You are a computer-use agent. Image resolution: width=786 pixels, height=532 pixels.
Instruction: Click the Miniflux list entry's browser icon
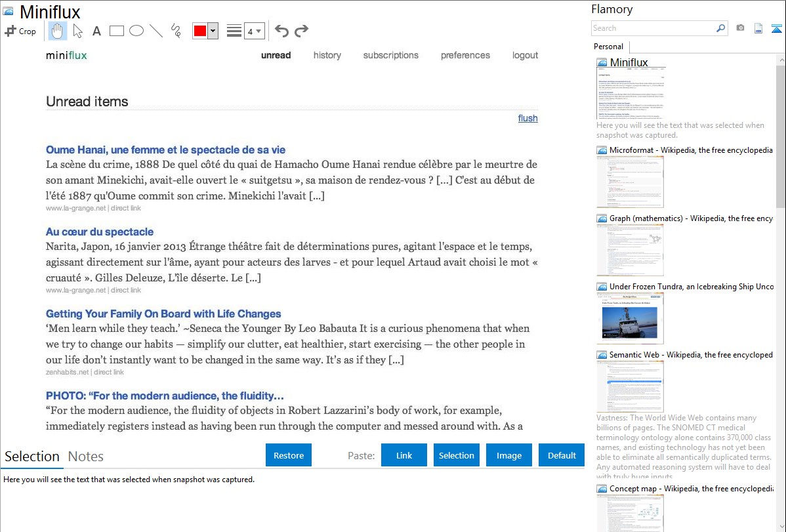click(x=602, y=63)
